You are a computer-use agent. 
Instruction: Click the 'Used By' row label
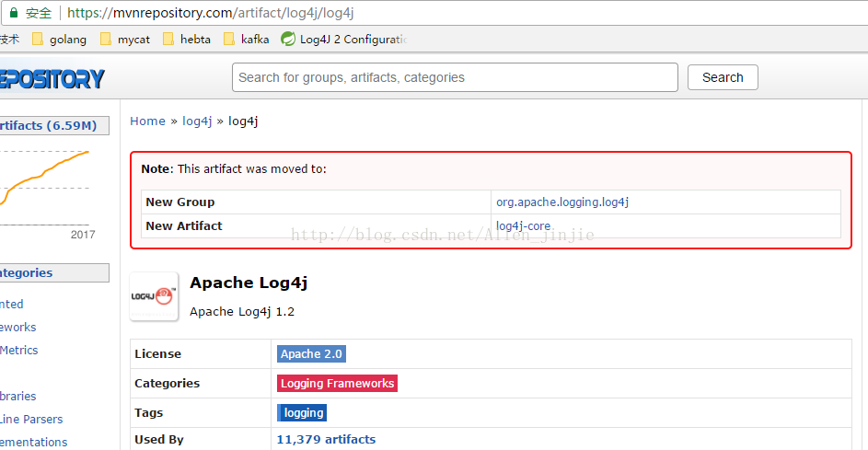(159, 440)
